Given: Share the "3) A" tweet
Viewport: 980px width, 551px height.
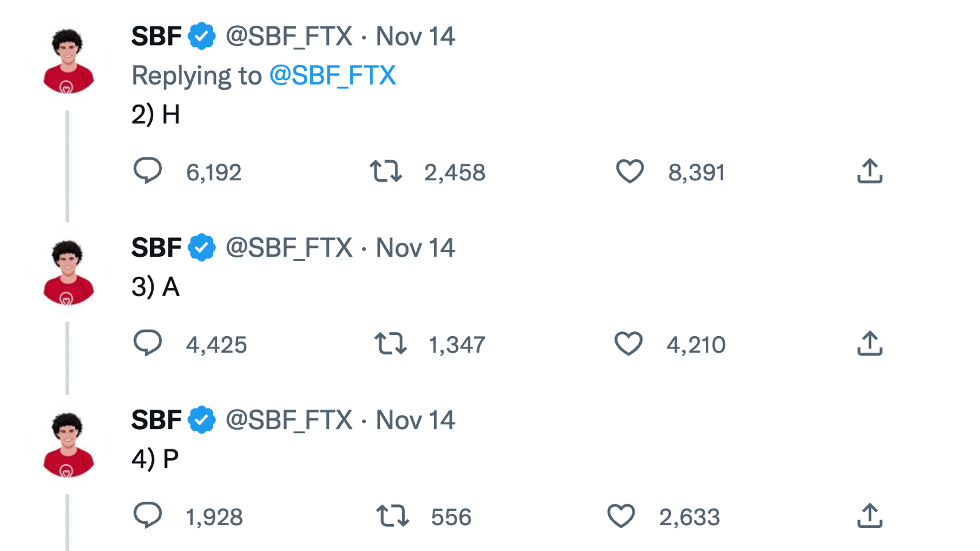Looking at the screenshot, I should click(x=869, y=343).
